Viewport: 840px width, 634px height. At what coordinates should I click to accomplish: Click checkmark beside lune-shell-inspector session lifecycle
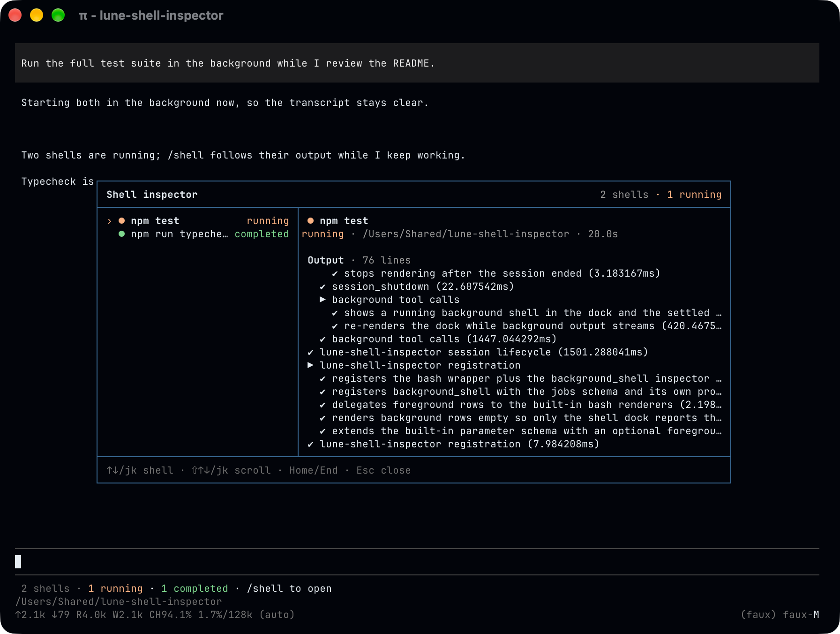click(x=310, y=352)
